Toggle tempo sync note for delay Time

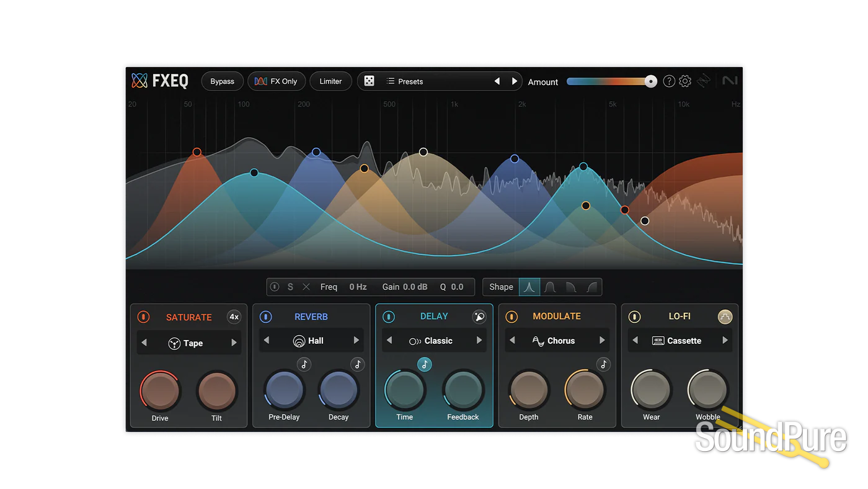click(x=425, y=364)
